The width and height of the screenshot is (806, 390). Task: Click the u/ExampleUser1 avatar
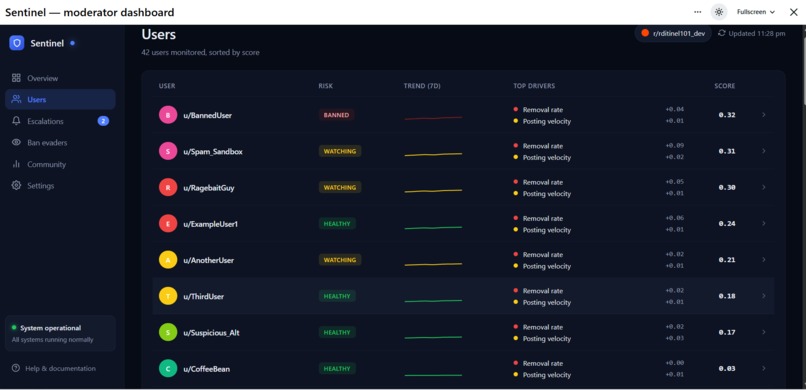tap(168, 224)
